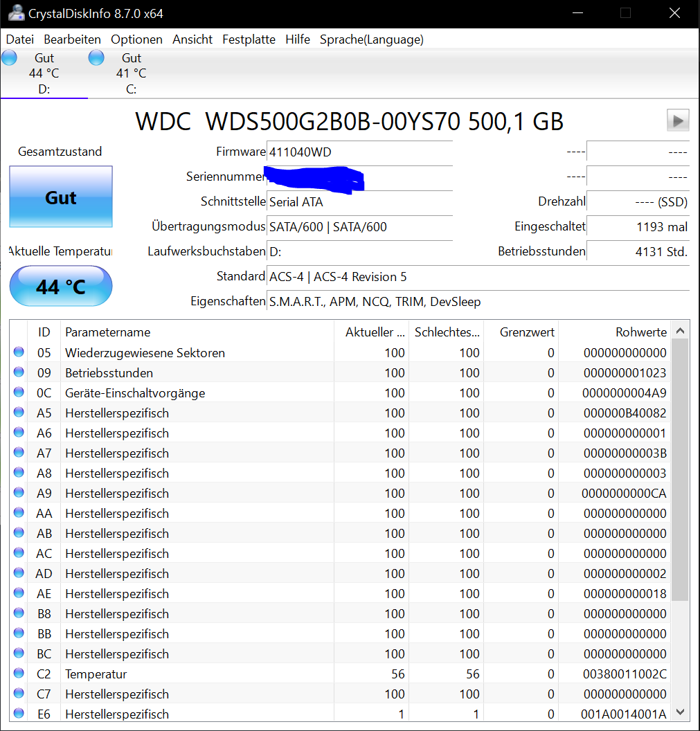
Task: Click status orb of row AB
Action: (x=19, y=532)
